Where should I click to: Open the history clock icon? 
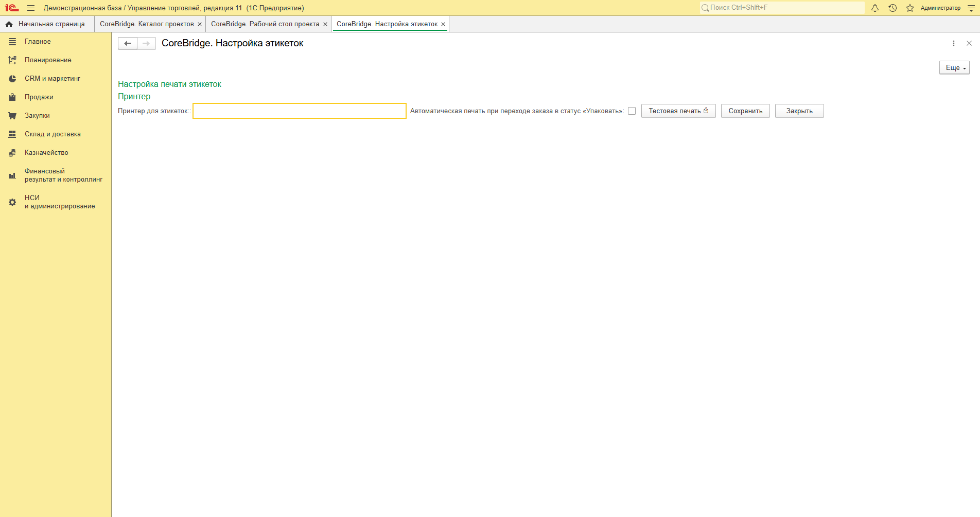tap(892, 8)
